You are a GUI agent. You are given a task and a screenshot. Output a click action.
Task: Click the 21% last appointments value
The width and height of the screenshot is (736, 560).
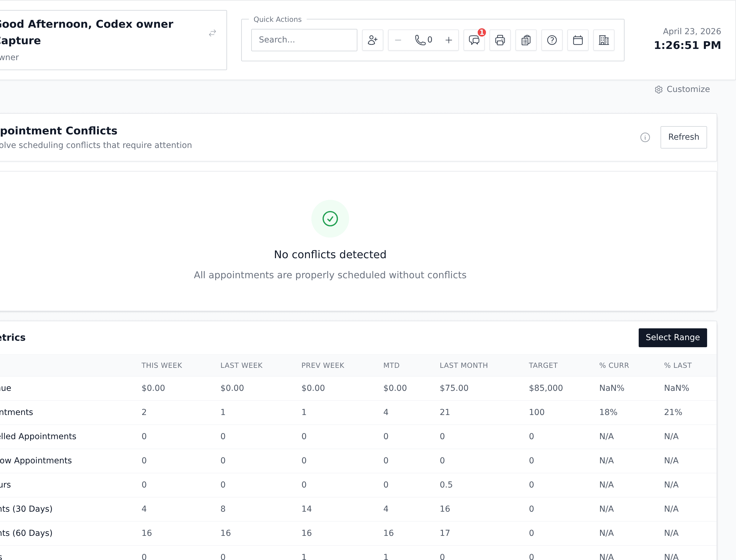point(673,412)
